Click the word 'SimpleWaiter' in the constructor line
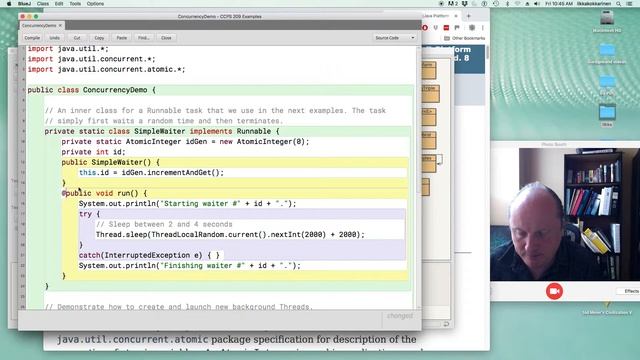640x360 pixels. (x=117, y=162)
